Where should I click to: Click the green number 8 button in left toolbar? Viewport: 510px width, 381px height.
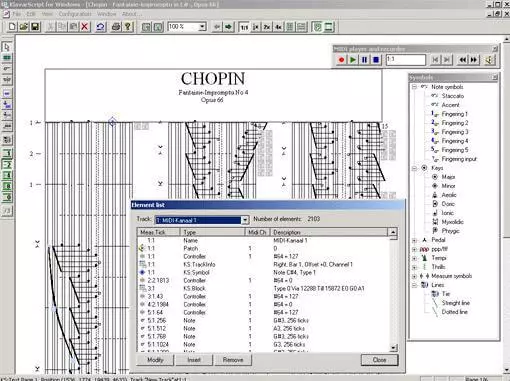pos(7,186)
